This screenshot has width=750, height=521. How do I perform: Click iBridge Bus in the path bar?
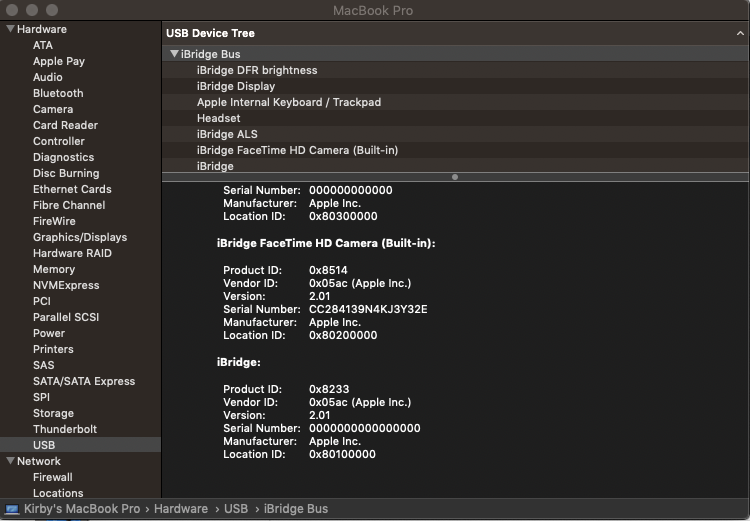coord(296,509)
